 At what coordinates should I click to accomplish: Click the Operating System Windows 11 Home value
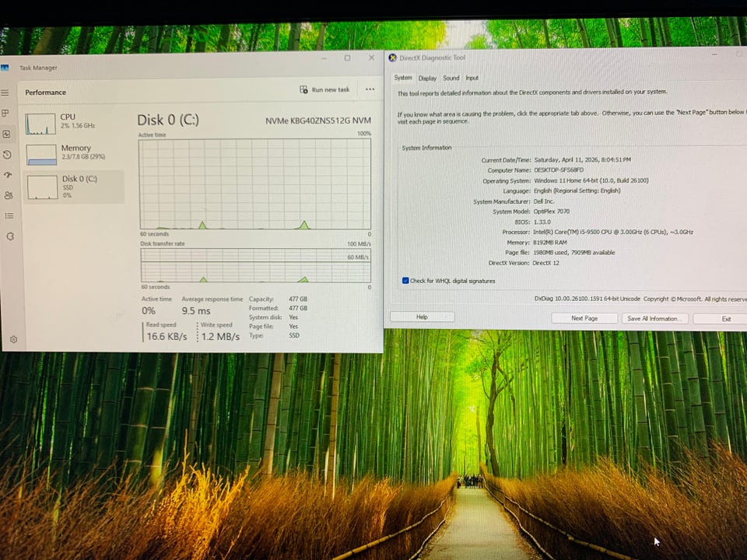[591, 180]
